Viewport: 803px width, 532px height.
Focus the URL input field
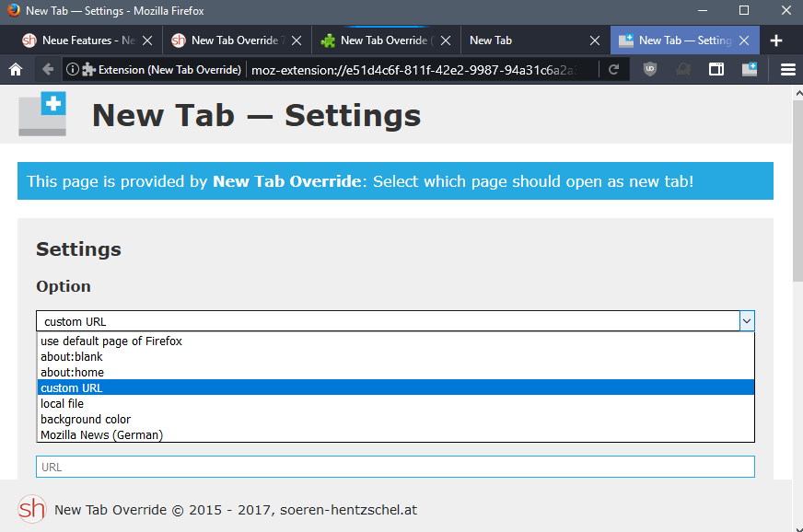point(395,467)
